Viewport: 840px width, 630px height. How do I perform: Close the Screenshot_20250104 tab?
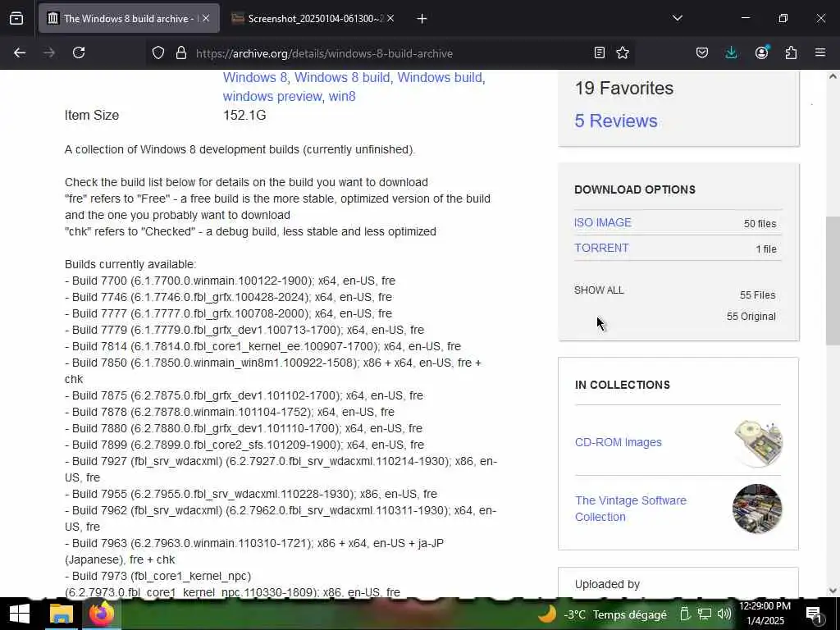coord(390,19)
